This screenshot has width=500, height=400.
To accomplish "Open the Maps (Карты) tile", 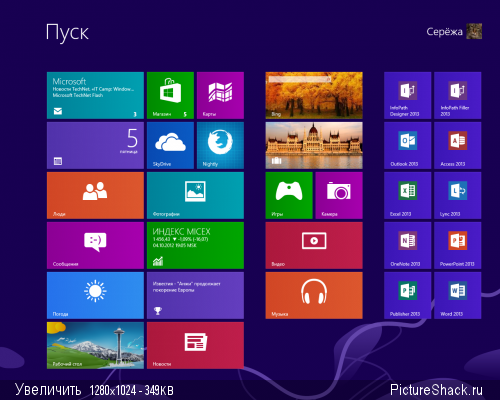I will point(220,95).
